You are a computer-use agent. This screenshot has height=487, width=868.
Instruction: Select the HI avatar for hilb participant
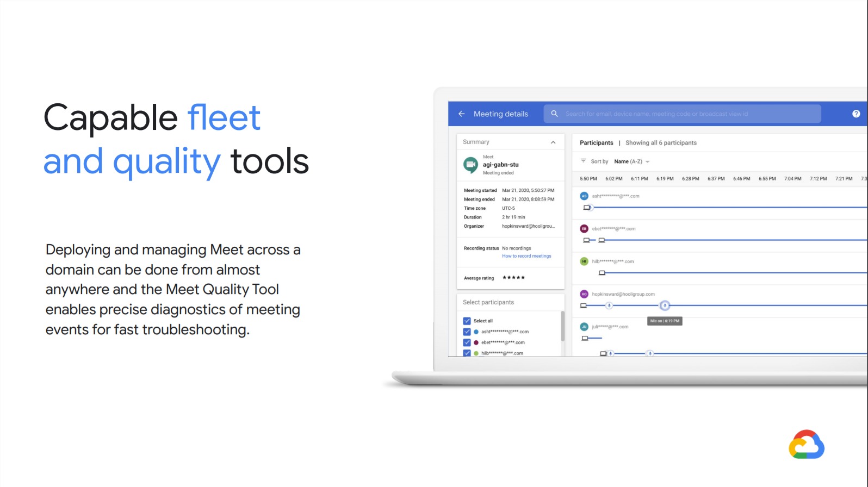(x=584, y=261)
